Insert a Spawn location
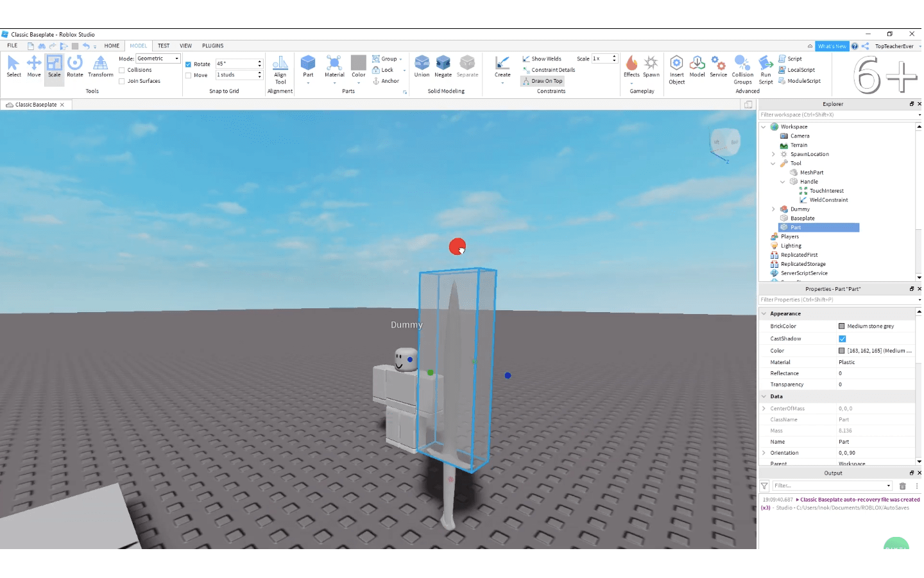924x578 pixels. (651, 67)
